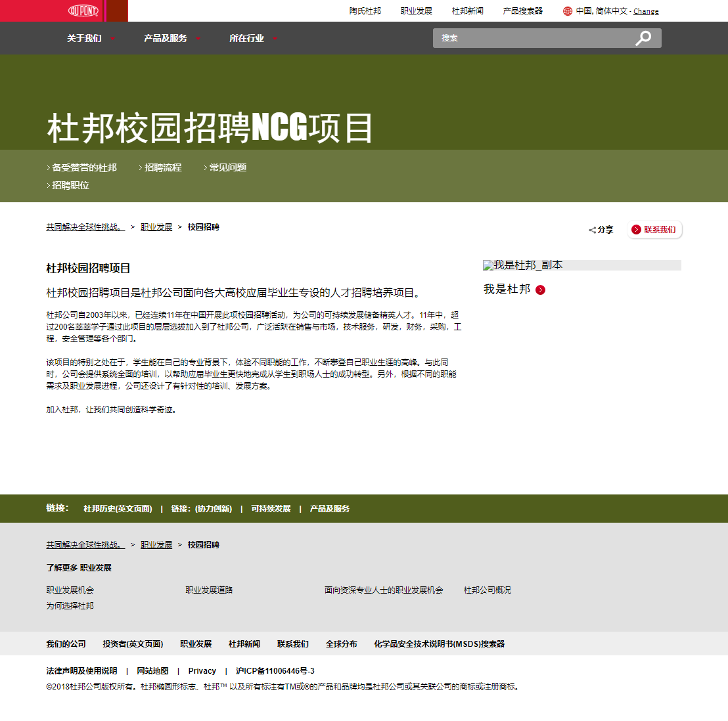728x721 pixels.
Task: Click the 联系我们 contact button
Action: click(654, 230)
